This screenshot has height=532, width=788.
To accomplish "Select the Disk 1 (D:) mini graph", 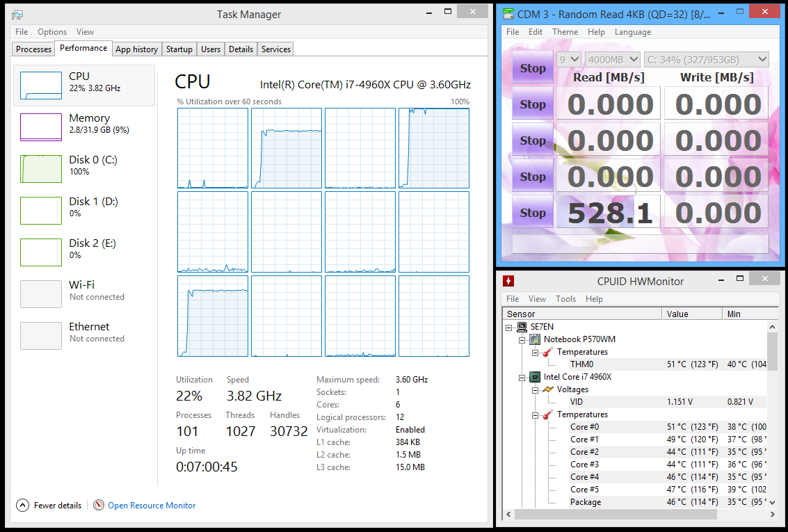I will pos(41,211).
